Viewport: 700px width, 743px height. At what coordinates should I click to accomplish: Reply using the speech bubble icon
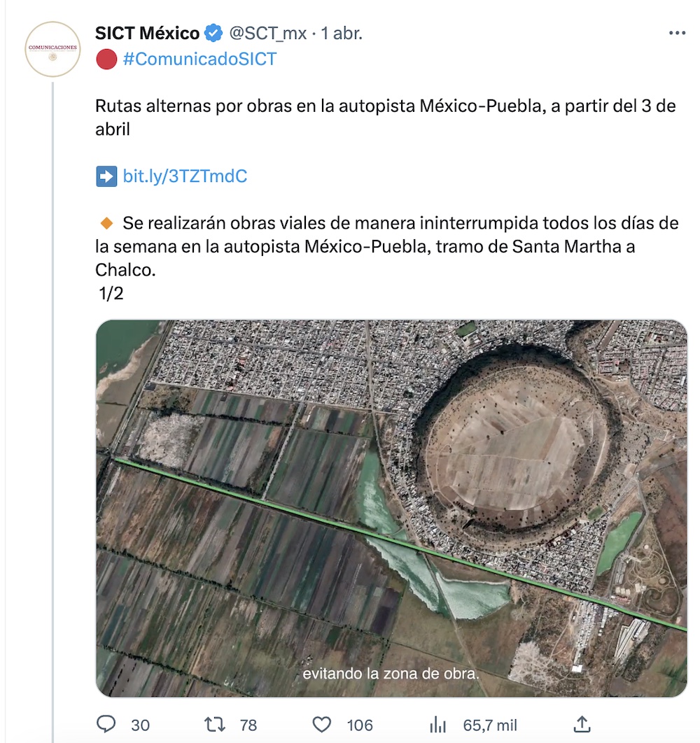[106, 724]
